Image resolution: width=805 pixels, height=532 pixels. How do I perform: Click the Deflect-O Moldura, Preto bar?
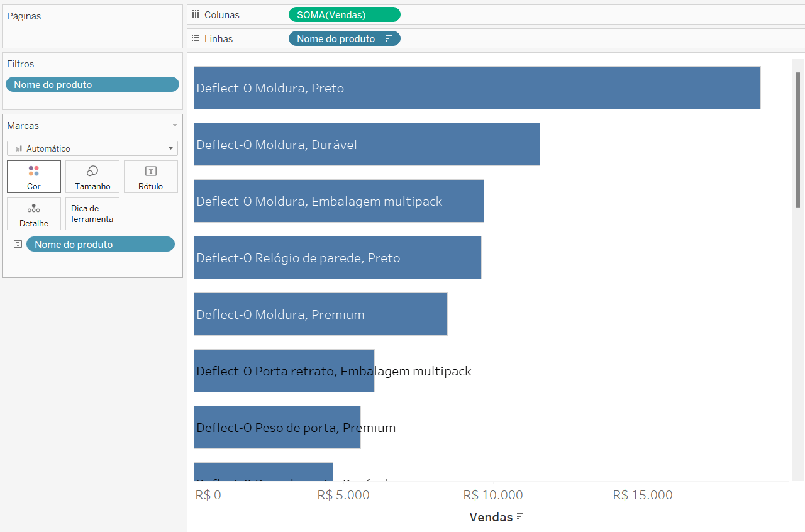pos(477,87)
